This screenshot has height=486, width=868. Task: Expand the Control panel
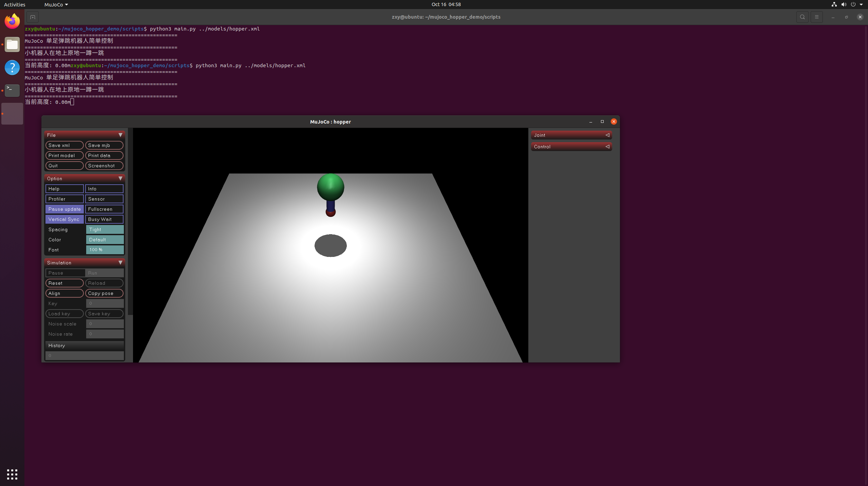(x=571, y=147)
